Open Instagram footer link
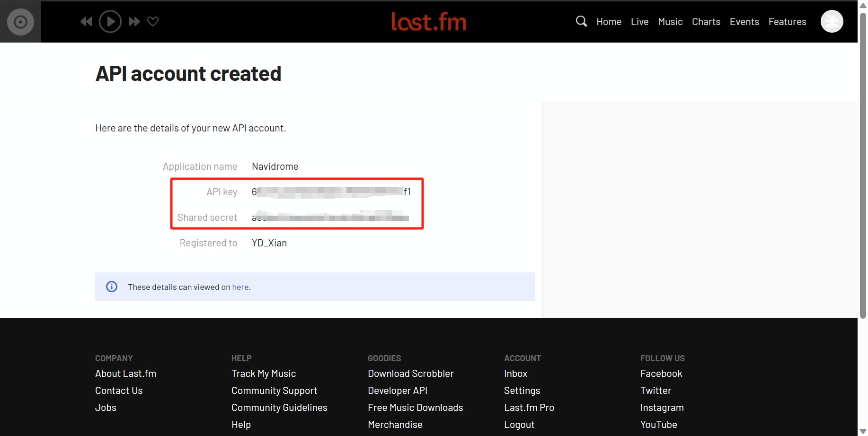The height and width of the screenshot is (436, 868). [x=662, y=408]
